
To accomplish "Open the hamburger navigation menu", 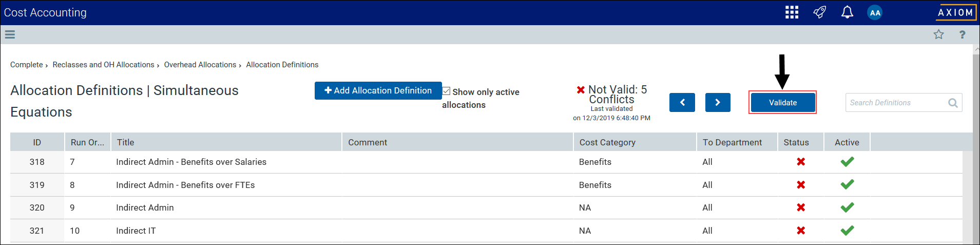I will pos(10,34).
